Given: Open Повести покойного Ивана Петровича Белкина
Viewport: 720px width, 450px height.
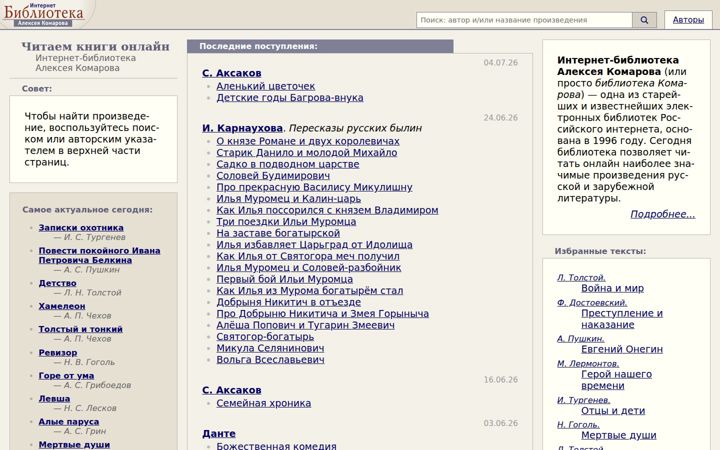Looking at the screenshot, I should 99,255.
